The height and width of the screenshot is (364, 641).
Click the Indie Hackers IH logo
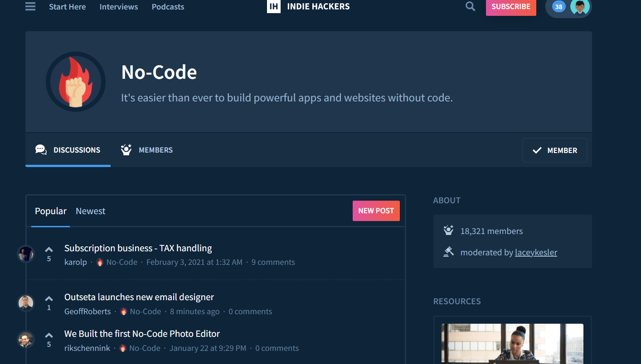274,6
